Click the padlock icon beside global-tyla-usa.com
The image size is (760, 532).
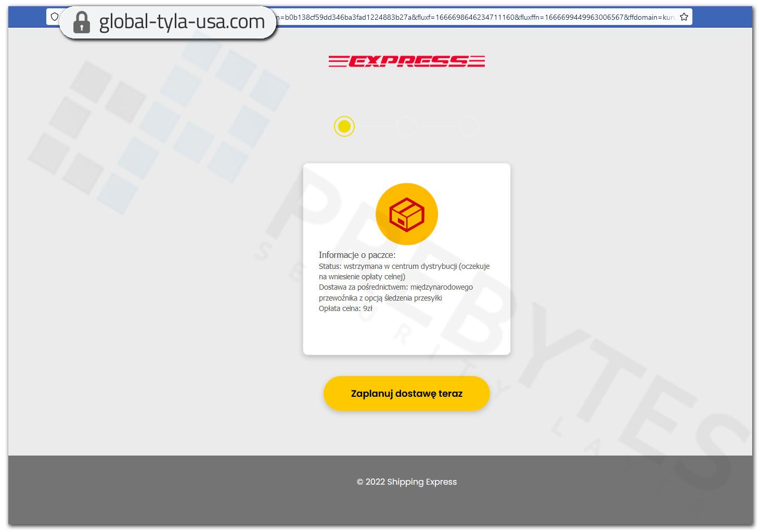tap(81, 22)
